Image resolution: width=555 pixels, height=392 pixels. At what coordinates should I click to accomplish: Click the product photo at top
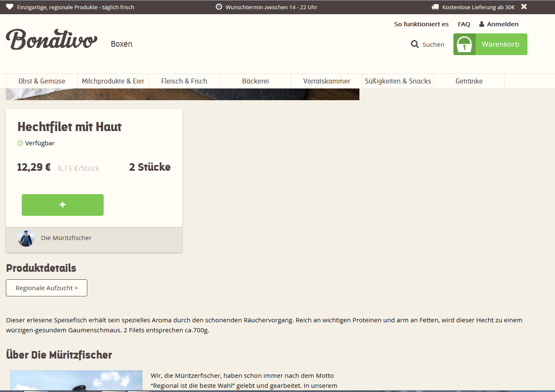point(183,94)
